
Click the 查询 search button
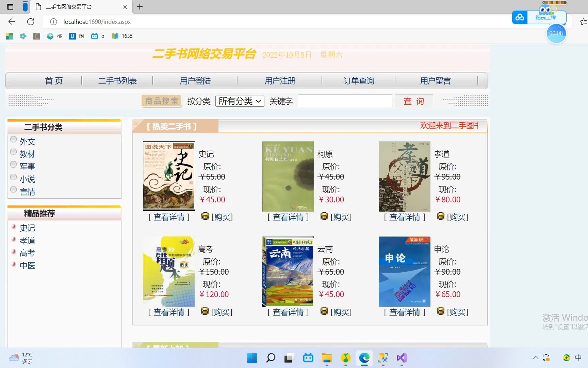point(414,101)
